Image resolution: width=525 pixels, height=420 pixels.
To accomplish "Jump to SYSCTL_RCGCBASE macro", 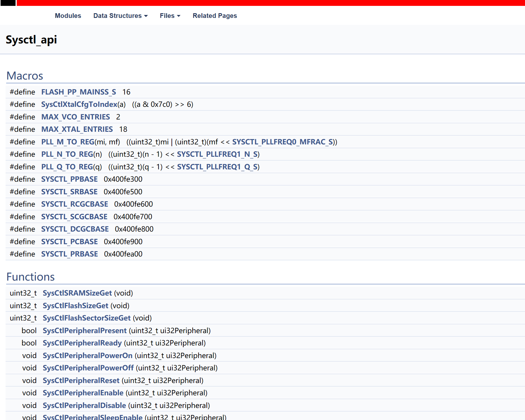I will click(75, 204).
